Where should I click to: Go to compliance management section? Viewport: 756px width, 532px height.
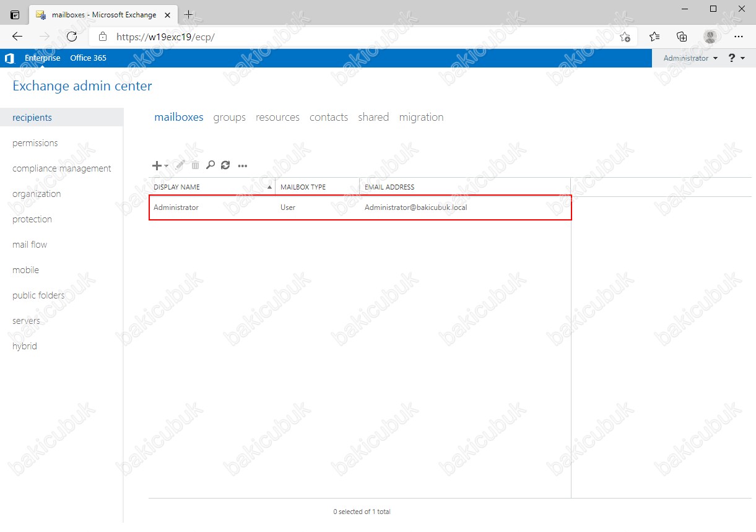(x=62, y=168)
